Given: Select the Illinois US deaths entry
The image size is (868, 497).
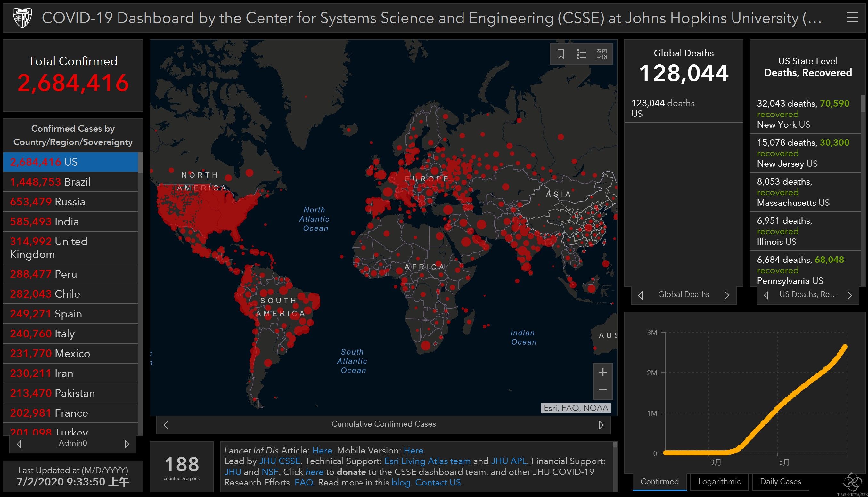Looking at the screenshot, I should pos(805,231).
